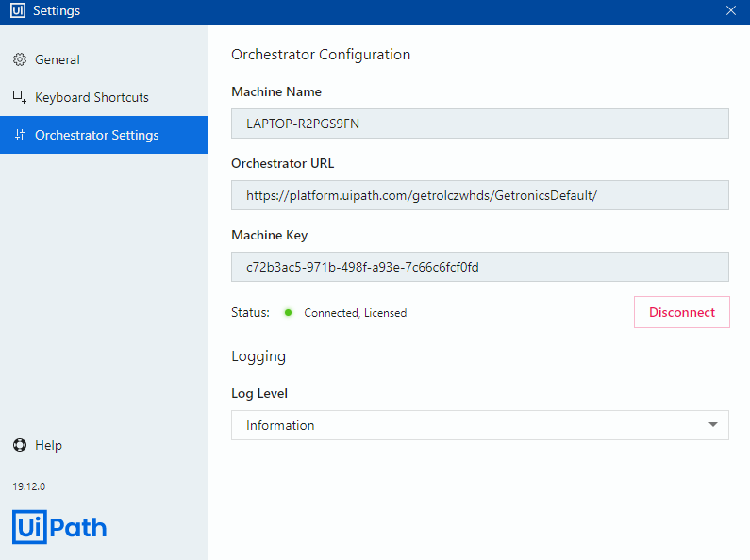Open the General settings tab
This screenshot has width=750, height=560.
(x=105, y=59)
